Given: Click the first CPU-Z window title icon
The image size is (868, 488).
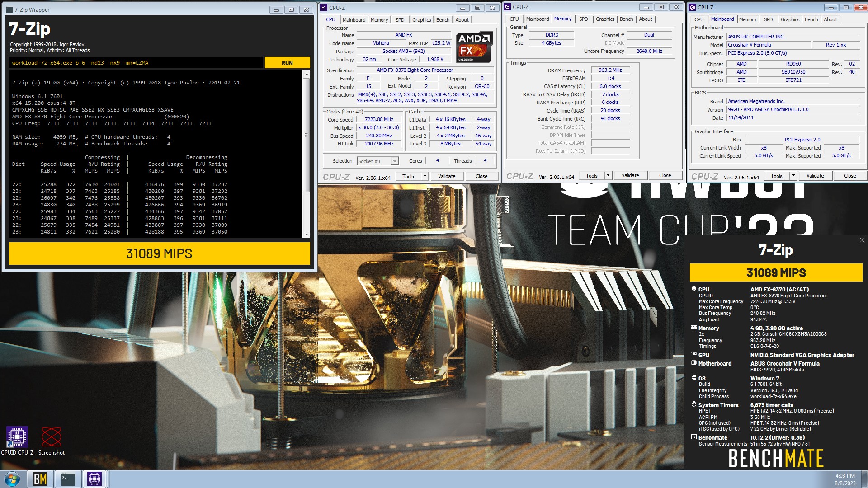Looking at the screenshot, I should 324,8.
